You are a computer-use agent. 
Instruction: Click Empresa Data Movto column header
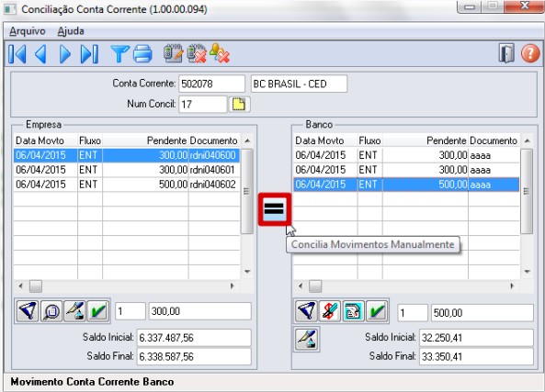46,140
